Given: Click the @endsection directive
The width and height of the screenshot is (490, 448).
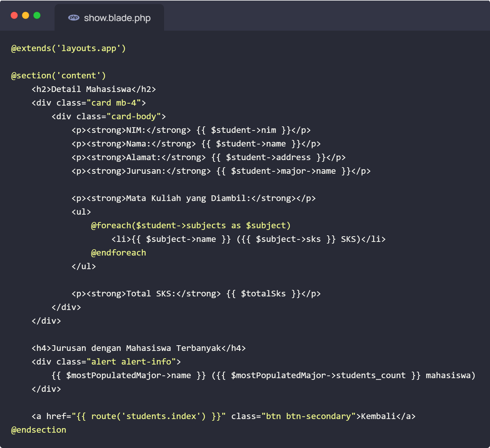Looking at the screenshot, I should click(39, 430).
